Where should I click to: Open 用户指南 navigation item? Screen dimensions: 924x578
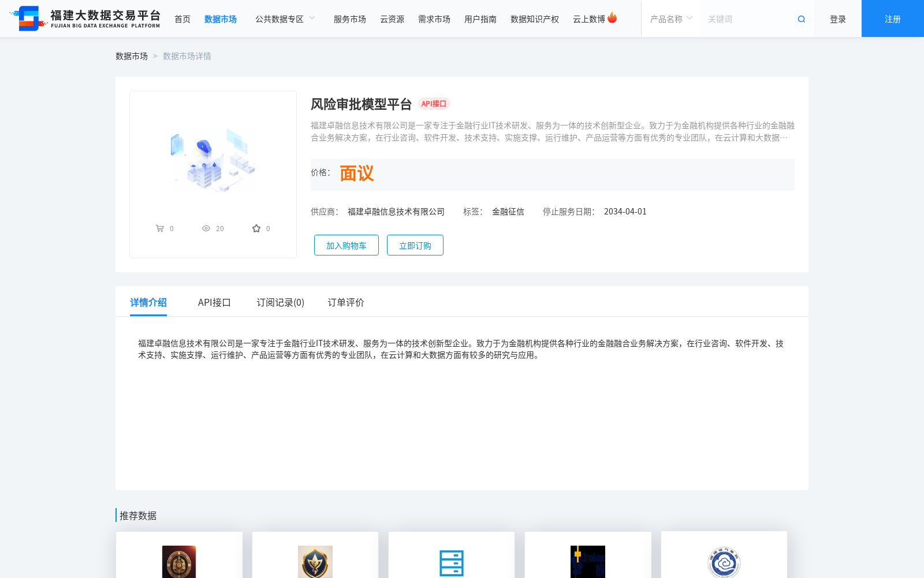tap(480, 19)
